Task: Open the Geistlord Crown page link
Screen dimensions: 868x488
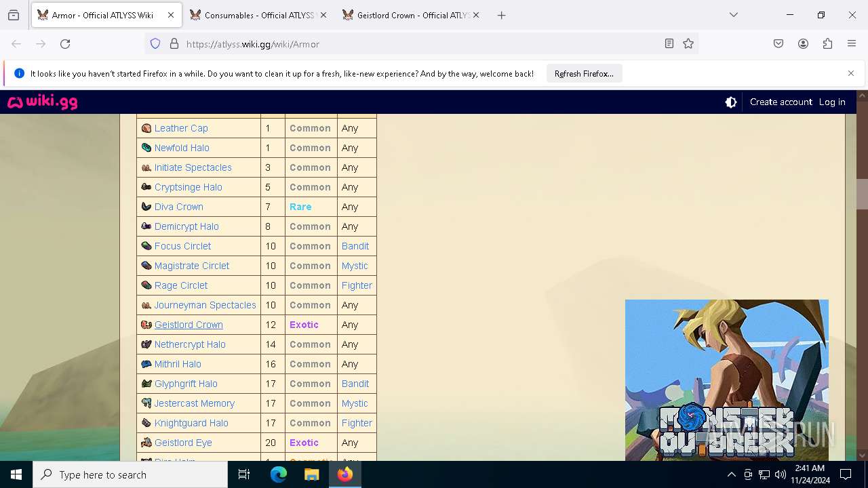Action: (x=189, y=325)
